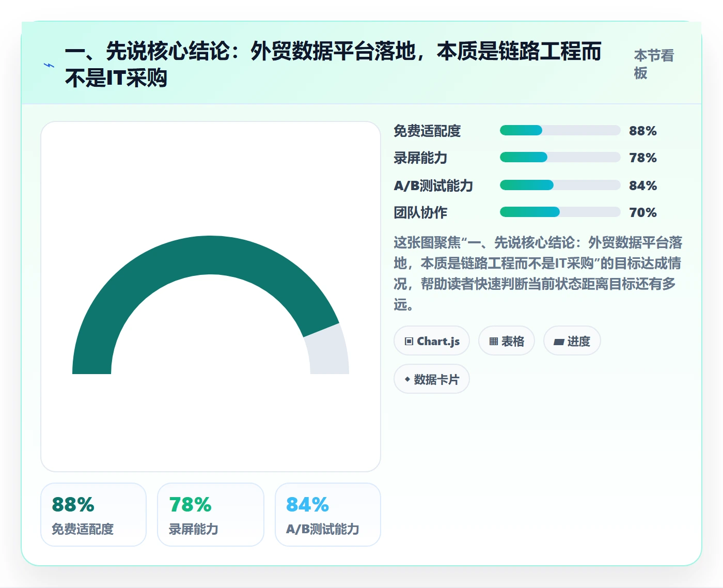Click the 表格 tag
Viewport: 723px width, 588px height.
coord(507,341)
